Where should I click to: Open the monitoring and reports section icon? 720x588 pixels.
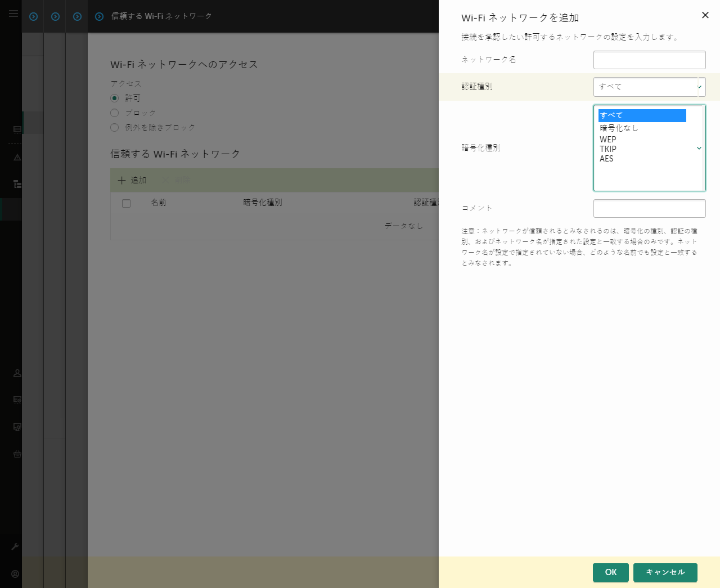pos(17,129)
